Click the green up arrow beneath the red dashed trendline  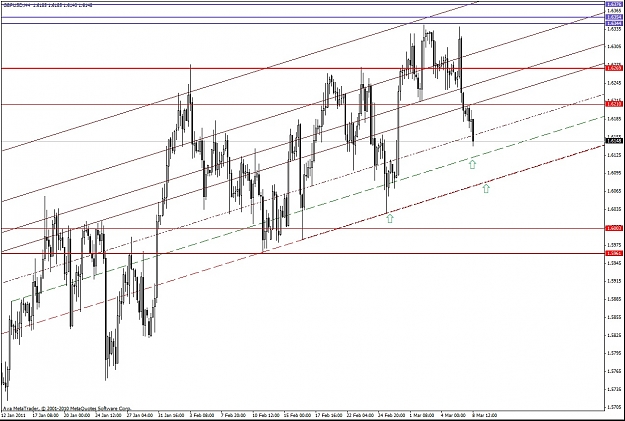(486, 188)
